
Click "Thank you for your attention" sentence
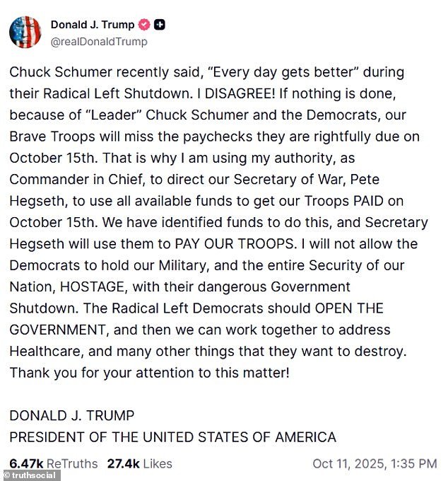coord(149,373)
